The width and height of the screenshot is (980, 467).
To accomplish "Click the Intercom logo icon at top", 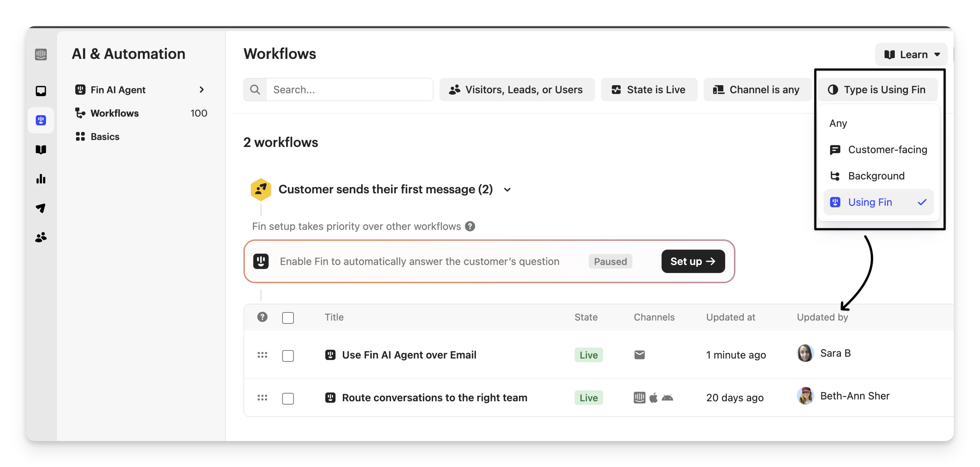I will point(41,54).
